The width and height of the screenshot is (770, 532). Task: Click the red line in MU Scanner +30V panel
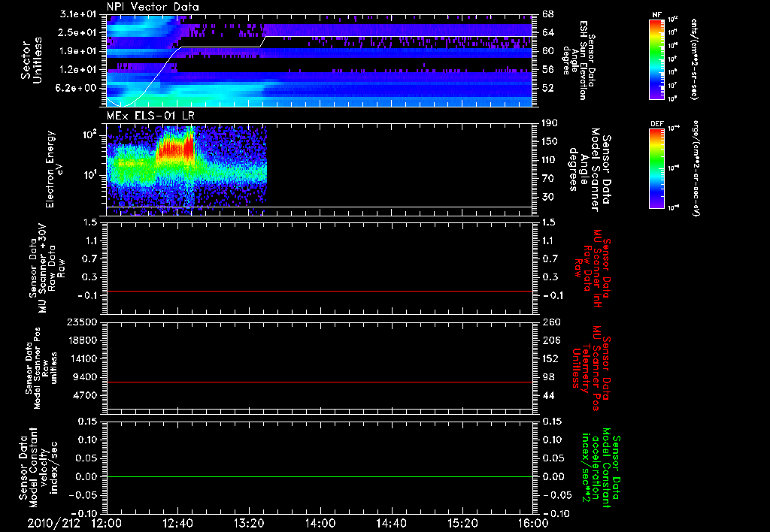(320, 291)
